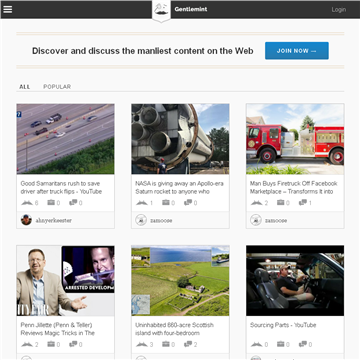
Task: Open the Scottish island thumbnail
Action: point(180,281)
